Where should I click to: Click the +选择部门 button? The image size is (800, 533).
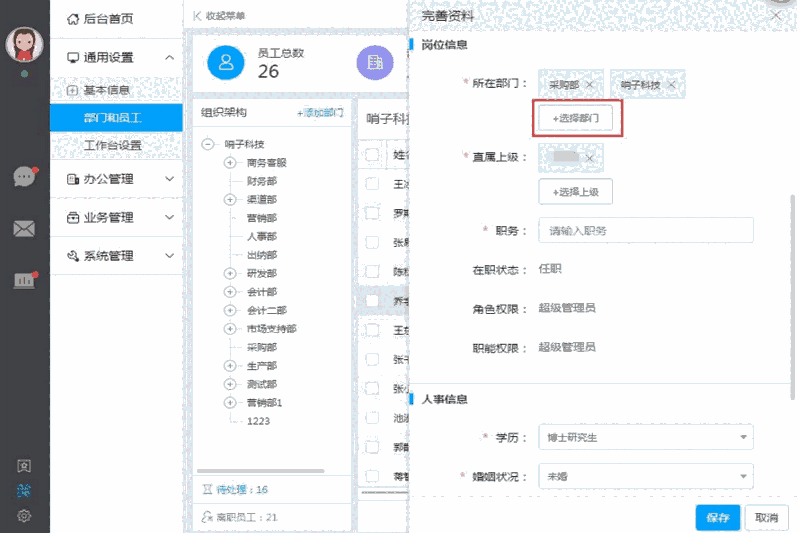(576, 118)
